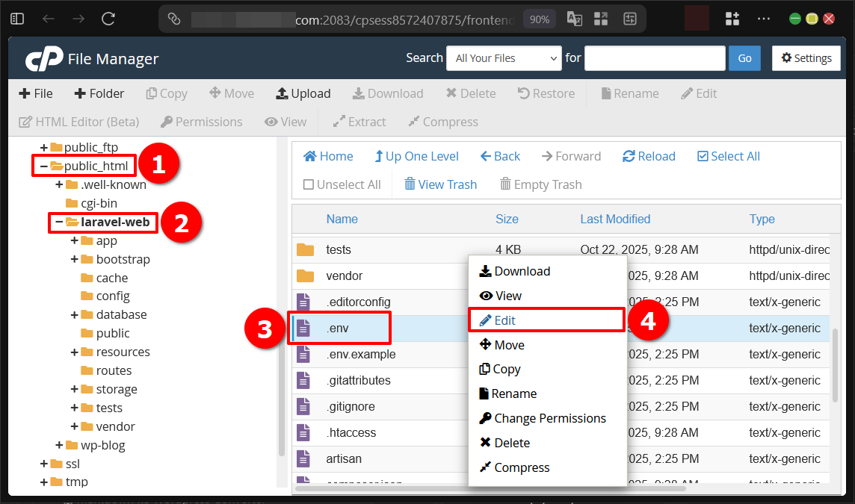Viewport: 855px width, 504px height.
Task: Upload a file using the Upload toolbar icon
Action: (303, 93)
